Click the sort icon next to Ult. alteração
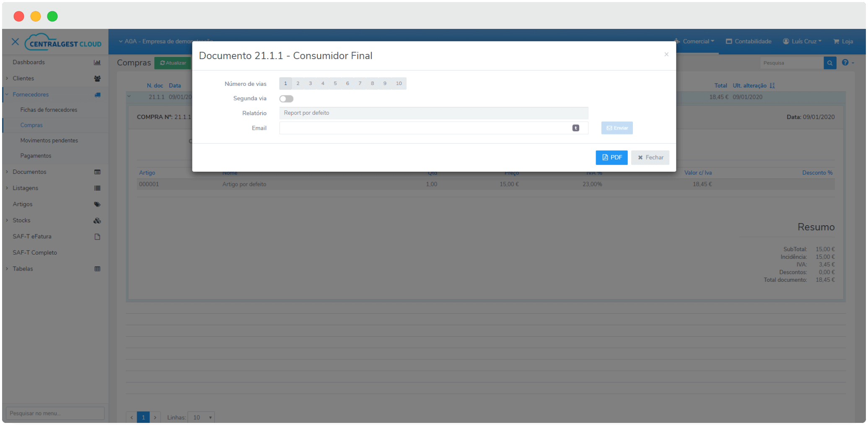Viewport: 868px width, 425px height. pyautogui.click(x=772, y=85)
